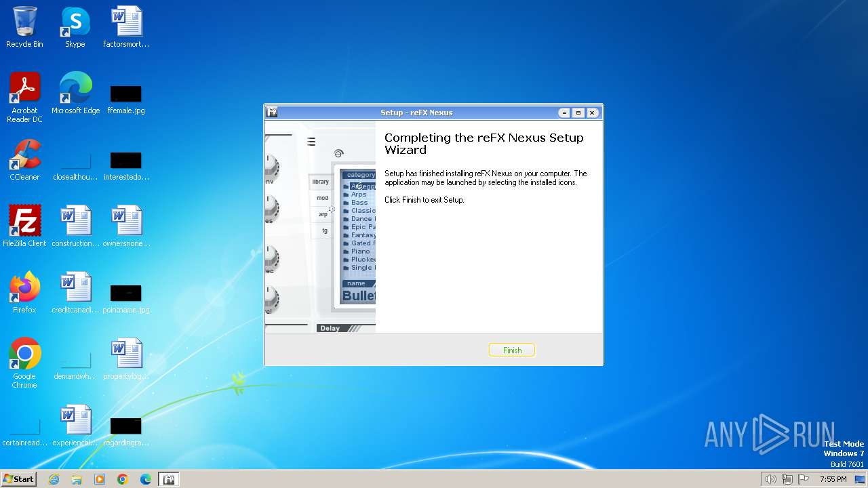Launch Internet Explorer from the taskbar

(54, 479)
